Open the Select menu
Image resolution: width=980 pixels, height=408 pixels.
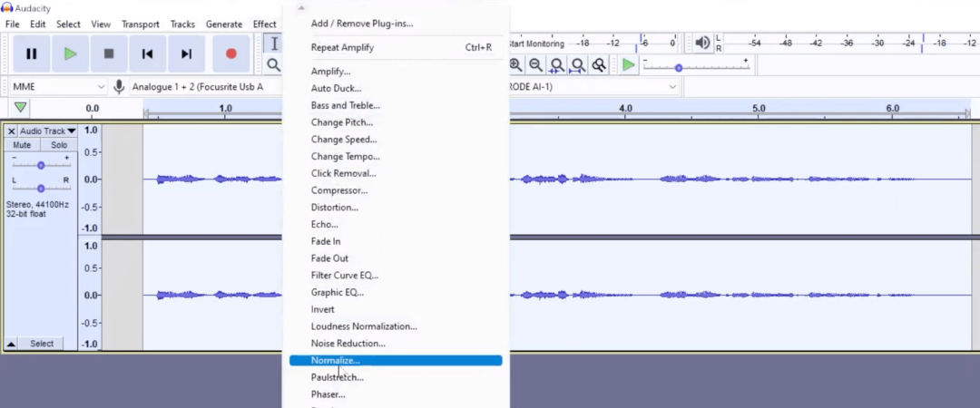pyautogui.click(x=68, y=24)
